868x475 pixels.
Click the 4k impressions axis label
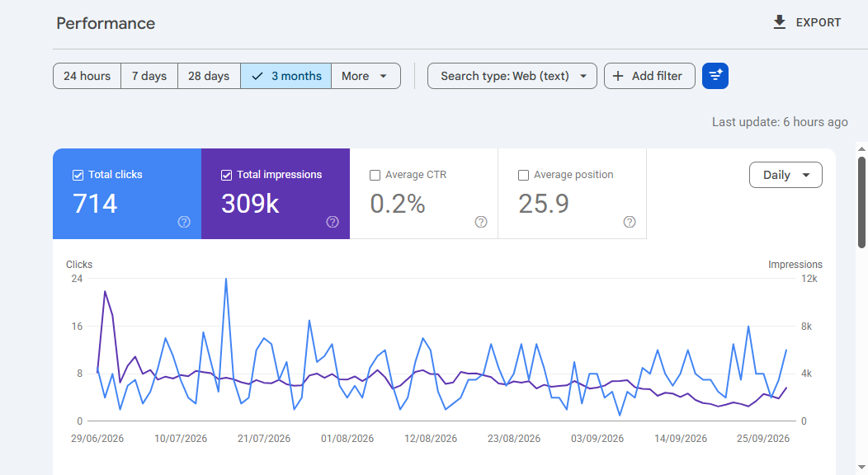tap(807, 374)
